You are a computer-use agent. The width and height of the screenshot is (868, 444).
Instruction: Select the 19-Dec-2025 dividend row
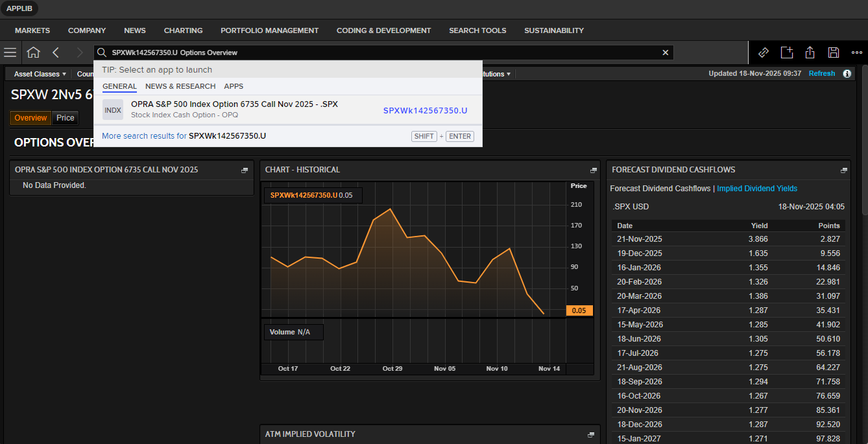coord(728,253)
